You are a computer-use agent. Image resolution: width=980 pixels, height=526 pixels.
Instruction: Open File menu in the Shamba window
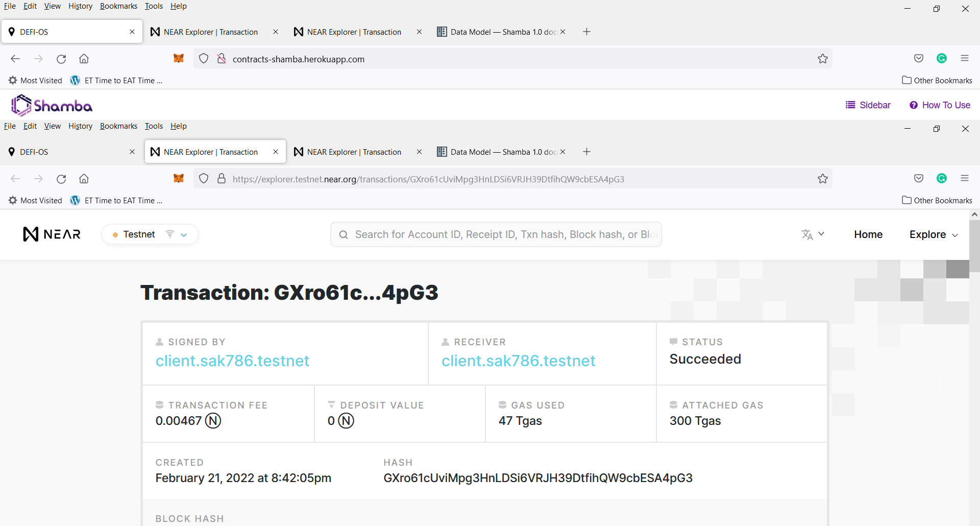(x=10, y=6)
